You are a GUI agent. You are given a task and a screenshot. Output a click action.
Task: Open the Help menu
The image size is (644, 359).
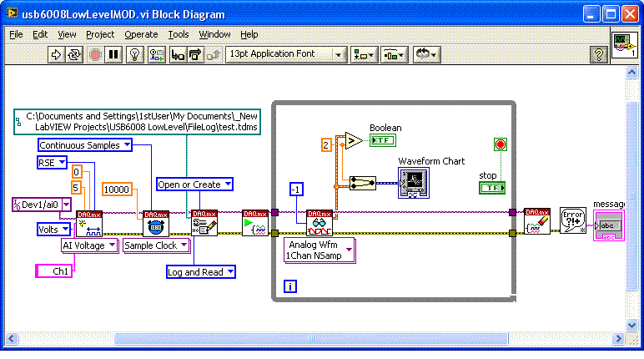(x=249, y=34)
